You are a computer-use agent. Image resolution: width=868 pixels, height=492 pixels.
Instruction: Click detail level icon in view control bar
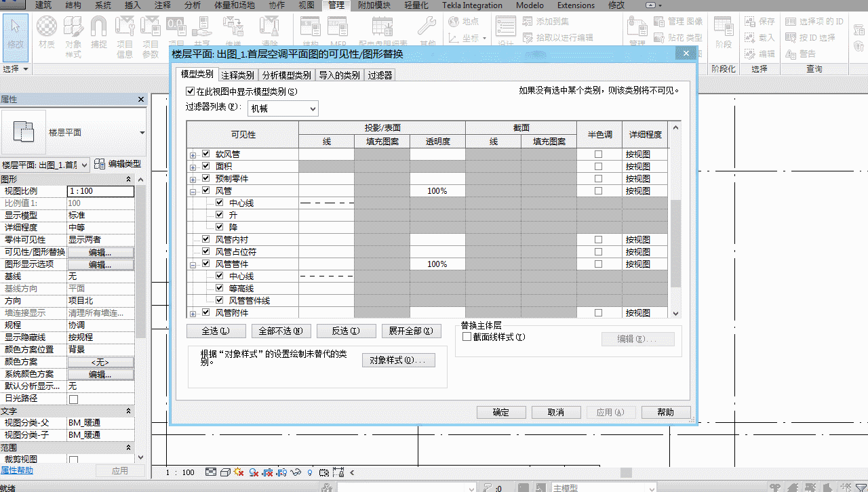point(211,472)
